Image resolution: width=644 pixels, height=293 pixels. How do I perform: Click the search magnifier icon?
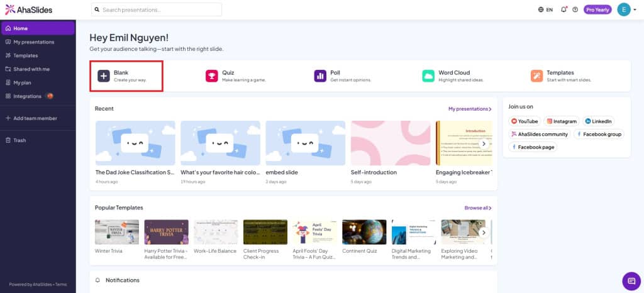[x=97, y=9]
